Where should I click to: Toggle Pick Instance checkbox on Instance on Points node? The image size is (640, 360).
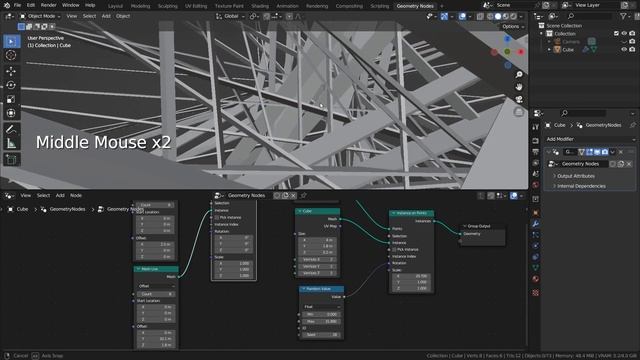[x=394, y=249]
